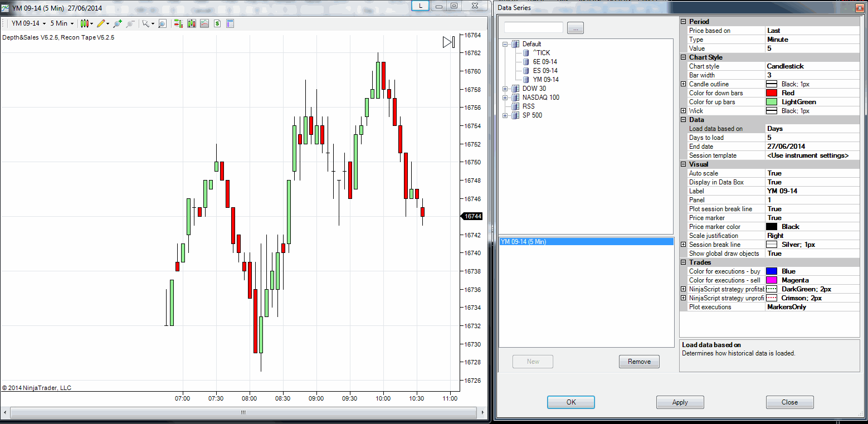Open chart Properties toolbar icon

click(x=230, y=23)
